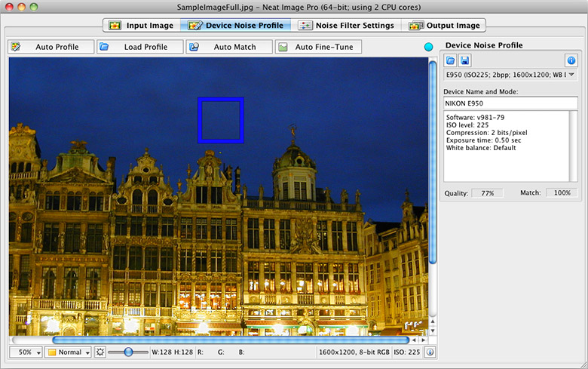Open the Normal viewer mode dropdown
This screenshot has width=588, height=369.
(x=69, y=352)
